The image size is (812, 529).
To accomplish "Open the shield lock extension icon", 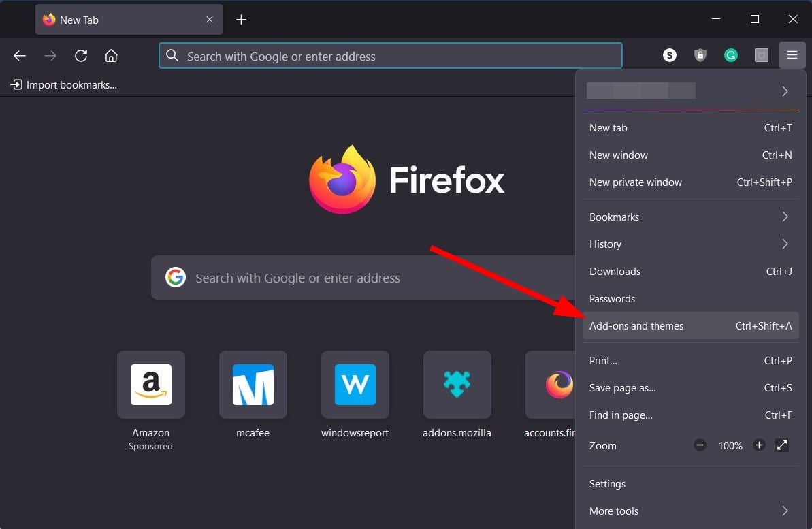I will point(700,55).
